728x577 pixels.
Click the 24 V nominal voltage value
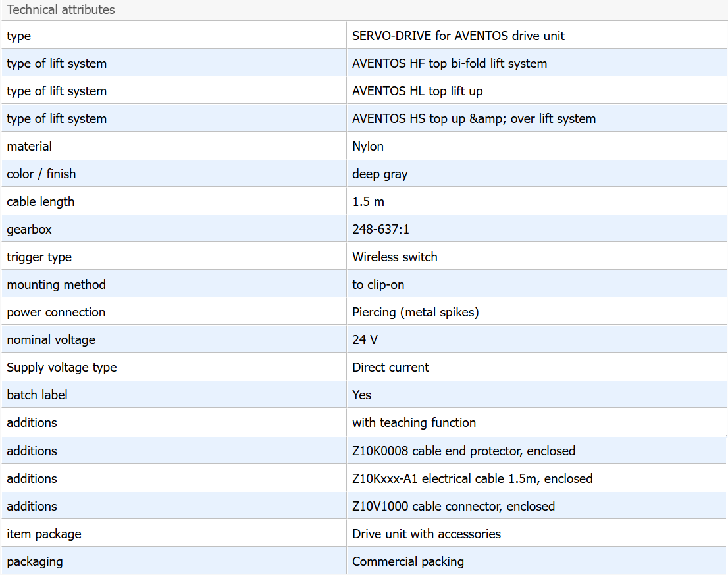pos(365,340)
